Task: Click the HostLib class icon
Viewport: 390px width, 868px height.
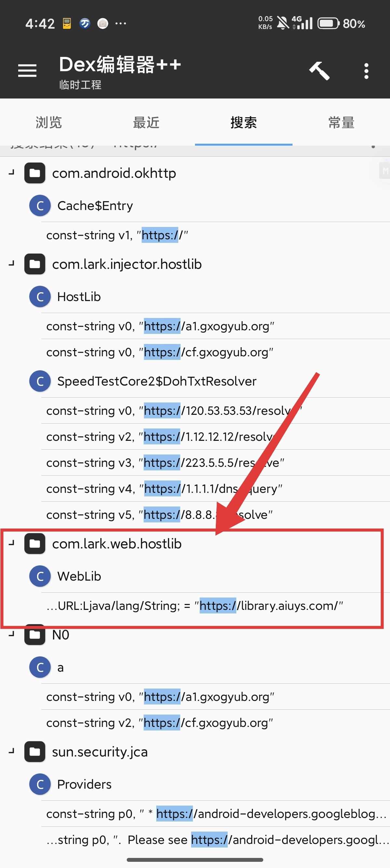Action: click(40, 296)
